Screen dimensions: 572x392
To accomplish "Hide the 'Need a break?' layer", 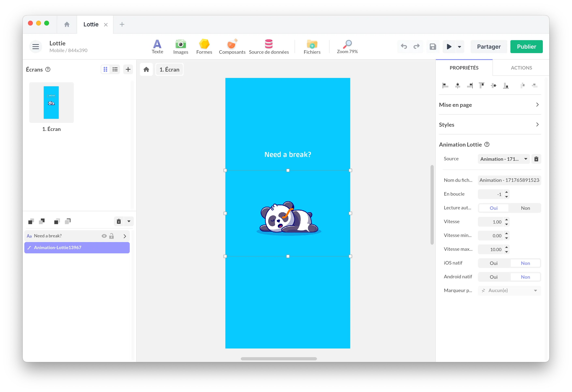I will click(104, 236).
